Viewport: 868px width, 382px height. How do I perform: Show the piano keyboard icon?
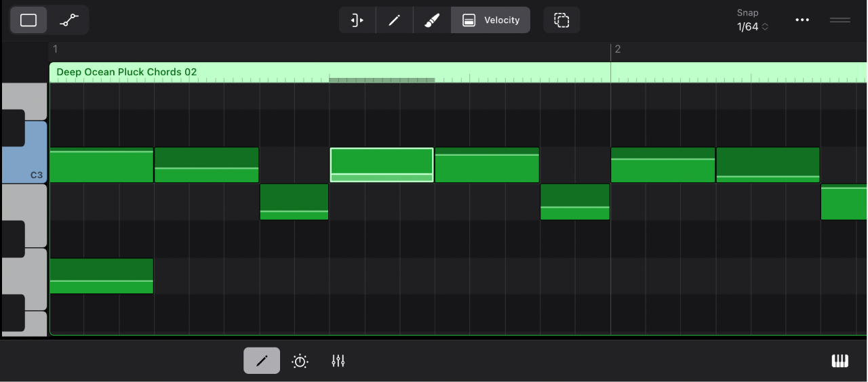point(840,361)
